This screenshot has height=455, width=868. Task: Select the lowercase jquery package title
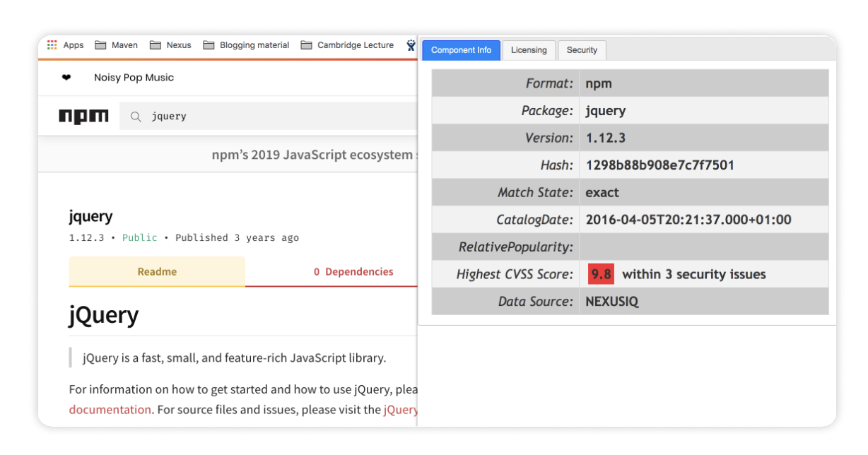(x=90, y=216)
